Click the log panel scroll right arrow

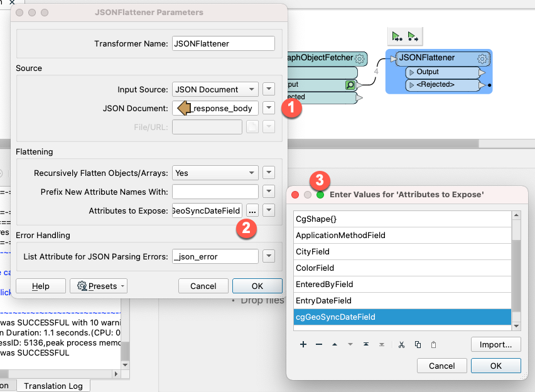pos(116,374)
